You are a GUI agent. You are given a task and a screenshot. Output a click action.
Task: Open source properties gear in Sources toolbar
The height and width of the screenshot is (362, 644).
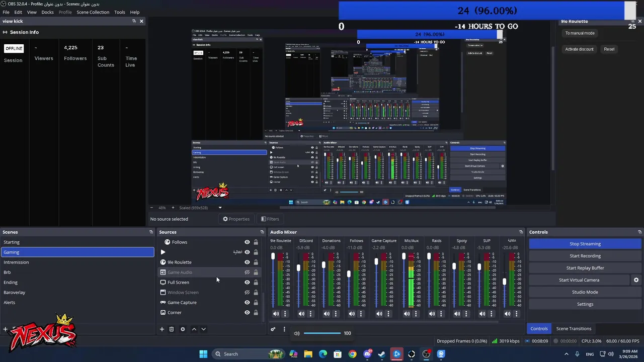tap(183, 329)
